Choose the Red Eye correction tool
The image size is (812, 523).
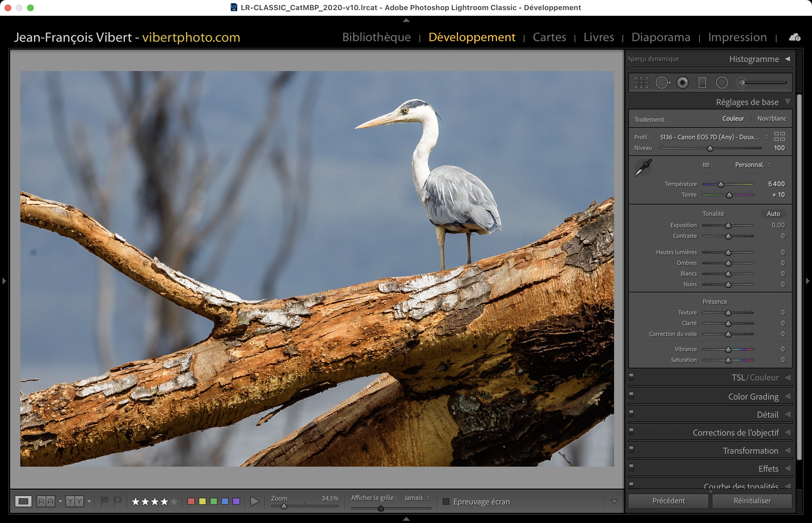pos(682,83)
